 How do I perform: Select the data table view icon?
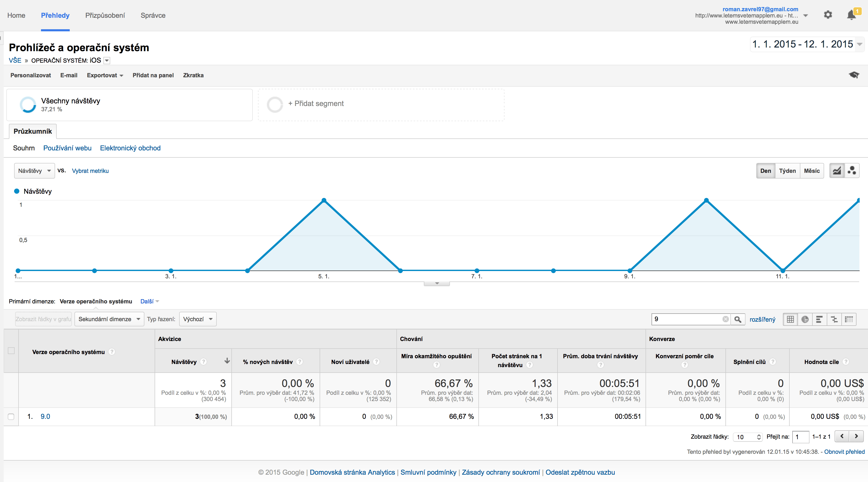coord(790,319)
